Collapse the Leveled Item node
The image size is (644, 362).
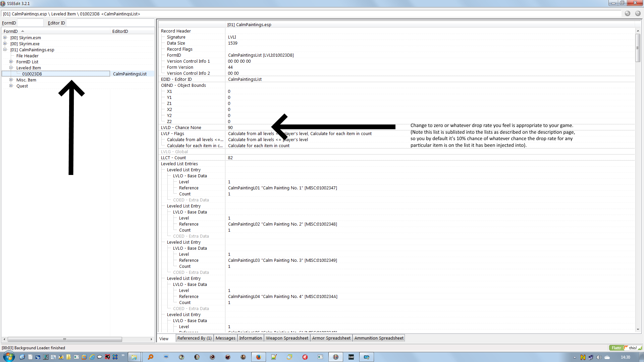click(x=11, y=68)
